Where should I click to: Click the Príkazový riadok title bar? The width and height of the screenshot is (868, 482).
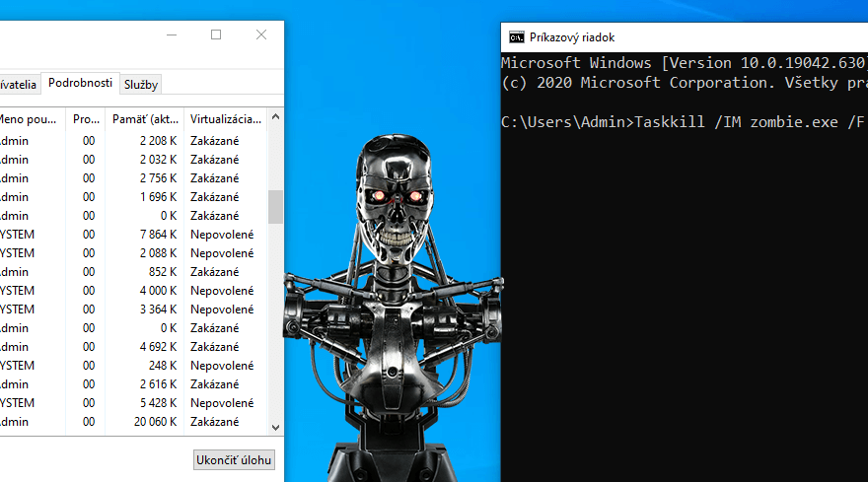tap(690, 37)
